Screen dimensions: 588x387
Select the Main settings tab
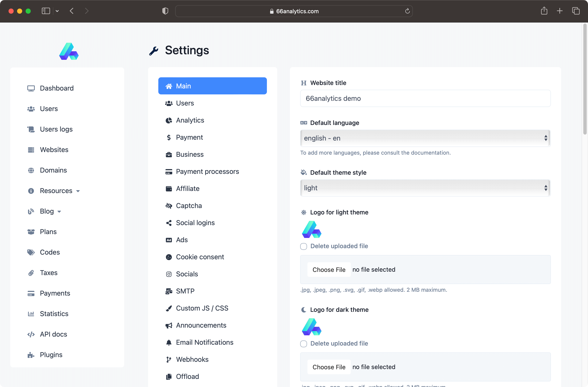tap(213, 85)
